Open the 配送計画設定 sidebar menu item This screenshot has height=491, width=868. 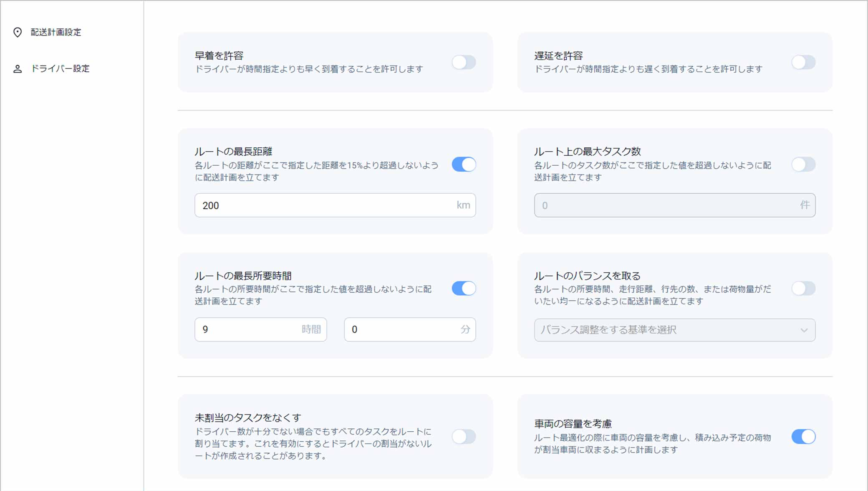point(56,32)
